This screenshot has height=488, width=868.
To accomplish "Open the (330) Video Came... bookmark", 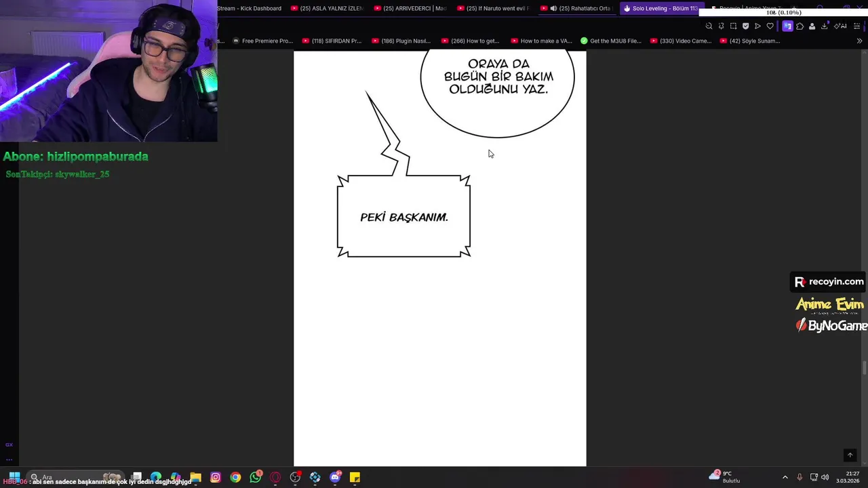I will point(681,41).
